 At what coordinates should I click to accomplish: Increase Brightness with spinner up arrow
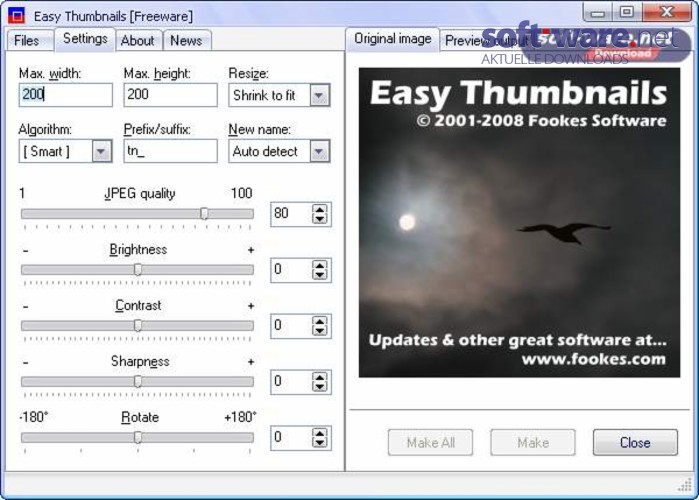[320, 265]
